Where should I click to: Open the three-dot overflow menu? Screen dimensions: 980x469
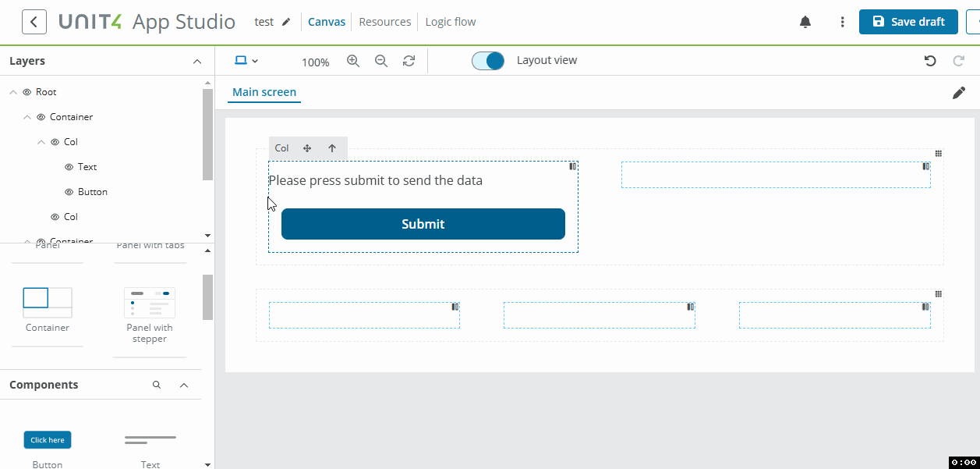pyautogui.click(x=842, y=21)
